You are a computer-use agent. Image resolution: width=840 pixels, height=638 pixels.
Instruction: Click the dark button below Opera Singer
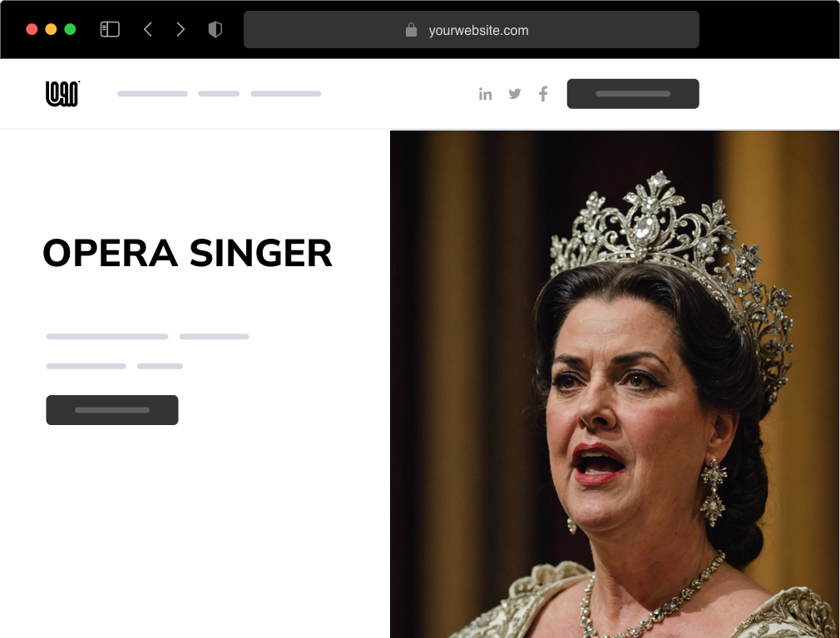(x=112, y=410)
